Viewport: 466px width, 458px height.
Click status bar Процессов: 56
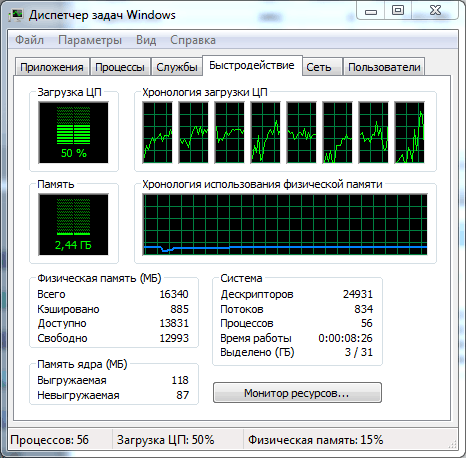click(x=50, y=440)
